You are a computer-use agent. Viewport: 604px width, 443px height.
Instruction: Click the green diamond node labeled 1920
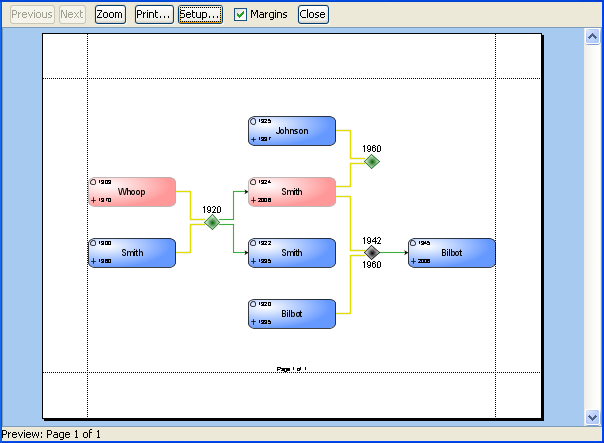[x=212, y=222]
